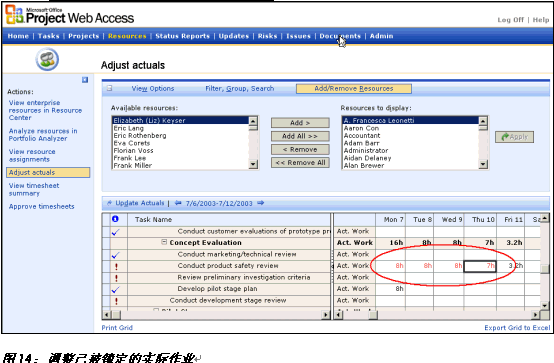Select the Add/Remove Resources tab

pyautogui.click(x=354, y=88)
